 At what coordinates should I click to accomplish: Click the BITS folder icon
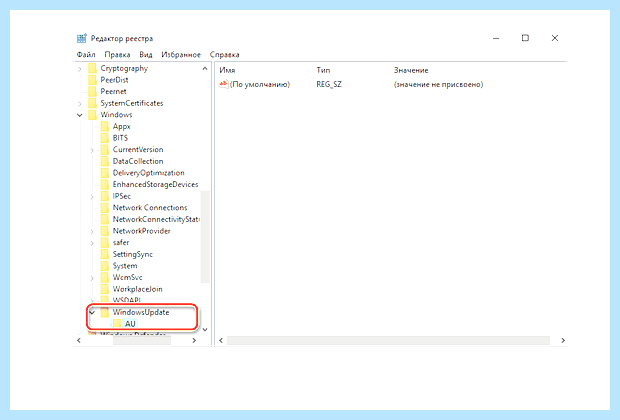tap(105, 138)
